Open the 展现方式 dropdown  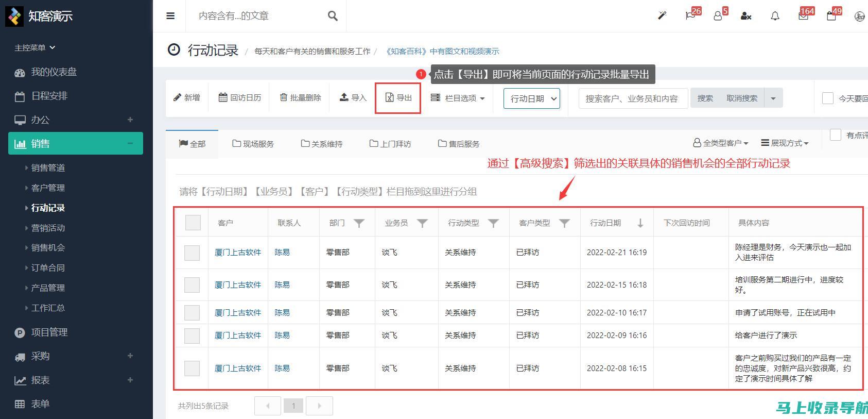pyautogui.click(x=785, y=143)
